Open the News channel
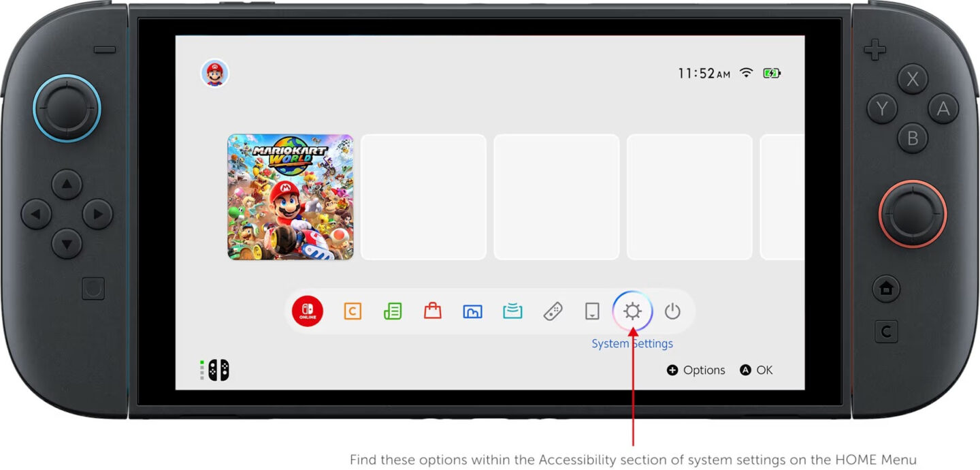Viewport: 980px width, 470px height. click(392, 311)
